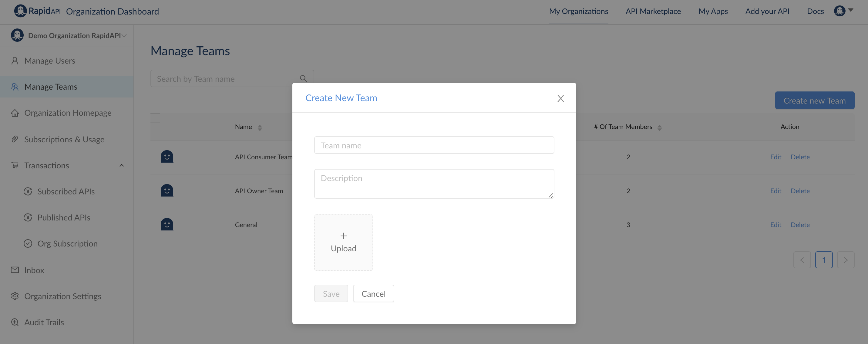
Task: Click the Manage Users sidebar icon
Action: (x=15, y=61)
